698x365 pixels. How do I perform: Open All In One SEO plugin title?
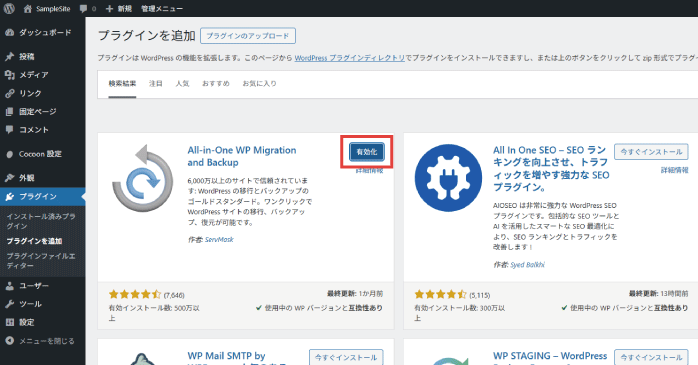click(x=551, y=169)
